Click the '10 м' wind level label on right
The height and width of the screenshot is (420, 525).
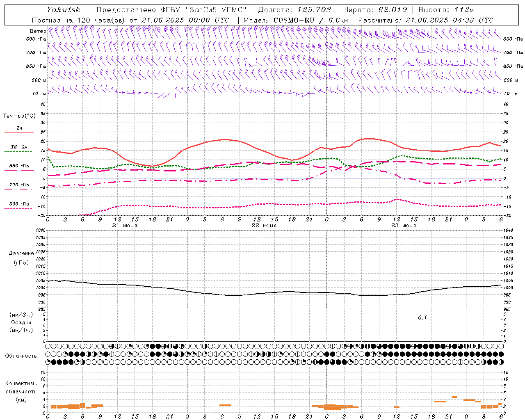510,94
